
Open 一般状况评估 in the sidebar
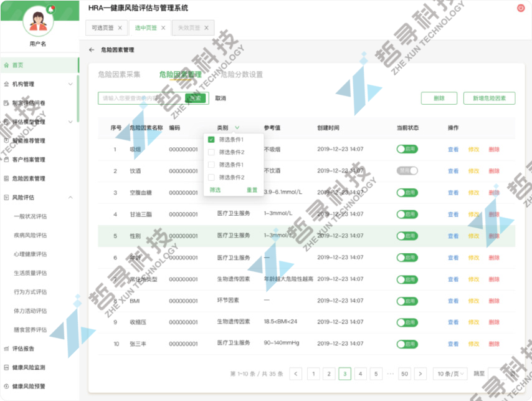(x=30, y=216)
